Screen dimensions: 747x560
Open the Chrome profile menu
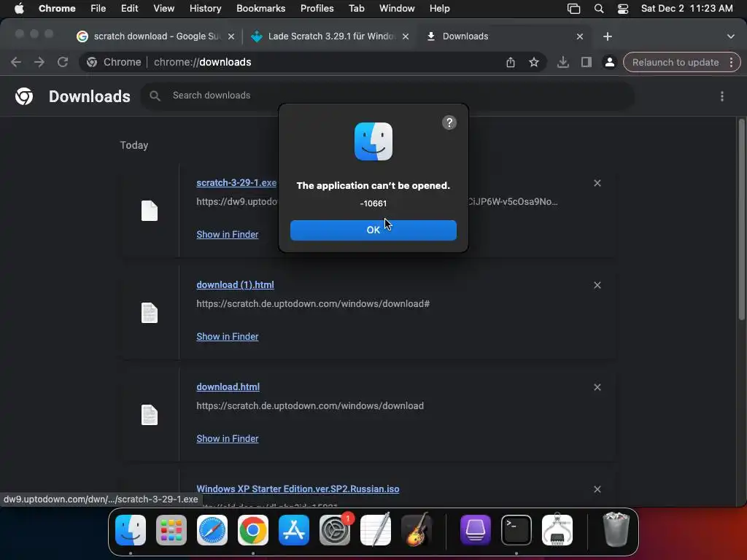tap(609, 63)
